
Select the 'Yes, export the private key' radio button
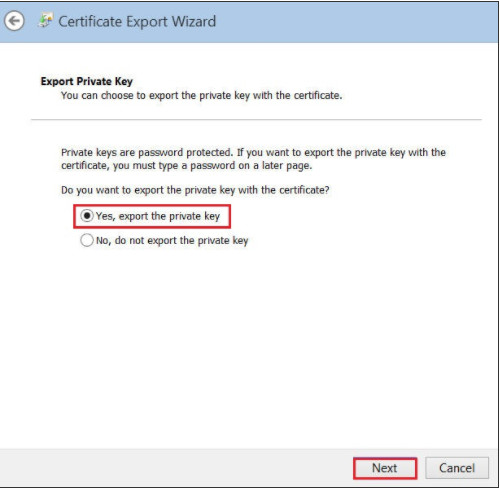click(87, 216)
